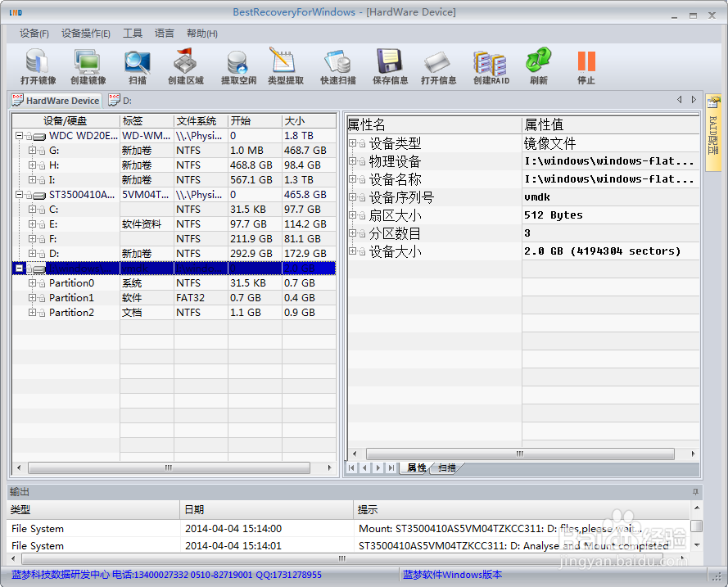Click the 日期 output column header

[266, 509]
